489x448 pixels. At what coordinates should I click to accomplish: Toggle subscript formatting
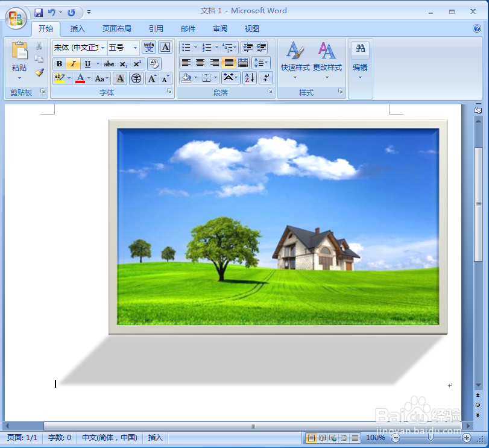click(x=124, y=64)
